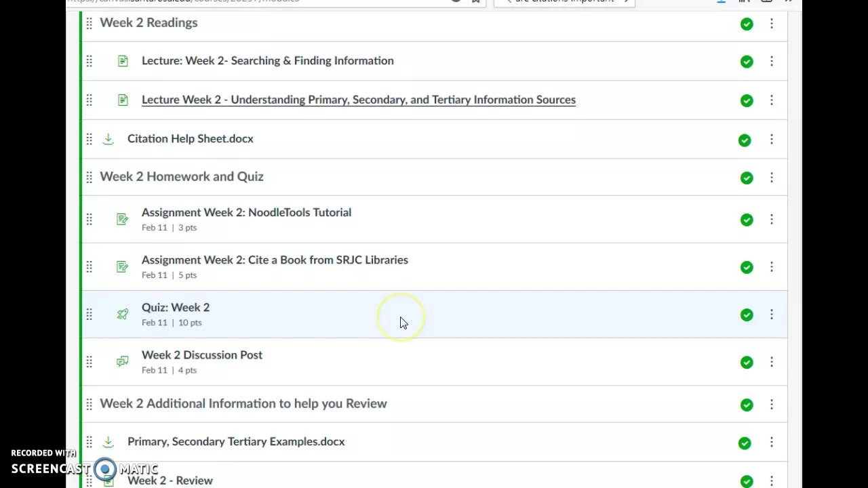Click the page icon beside Searching & Finding Information lecture
The image size is (868, 488).
pos(123,61)
